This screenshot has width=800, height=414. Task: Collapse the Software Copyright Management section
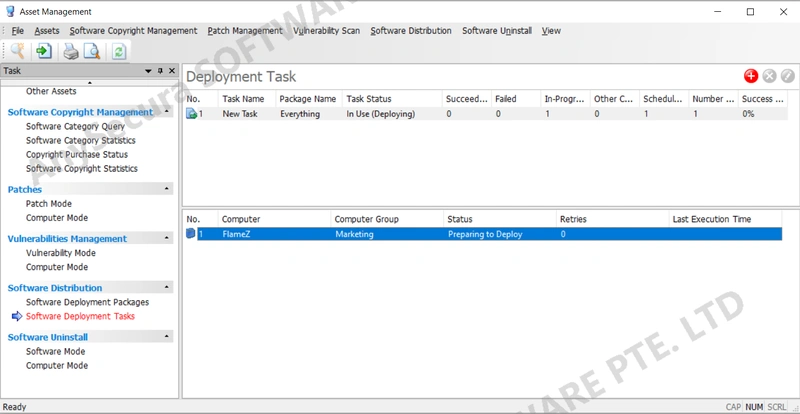click(166, 112)
